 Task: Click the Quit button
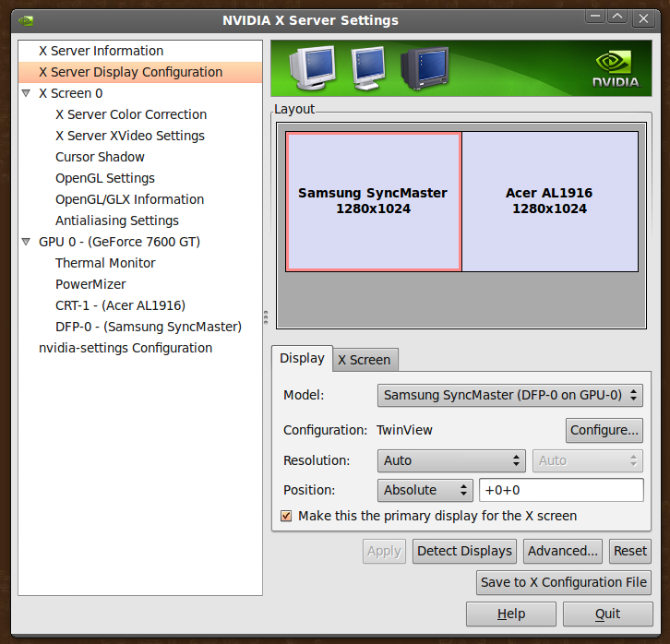pyautogui.click(x=607, y=614)
